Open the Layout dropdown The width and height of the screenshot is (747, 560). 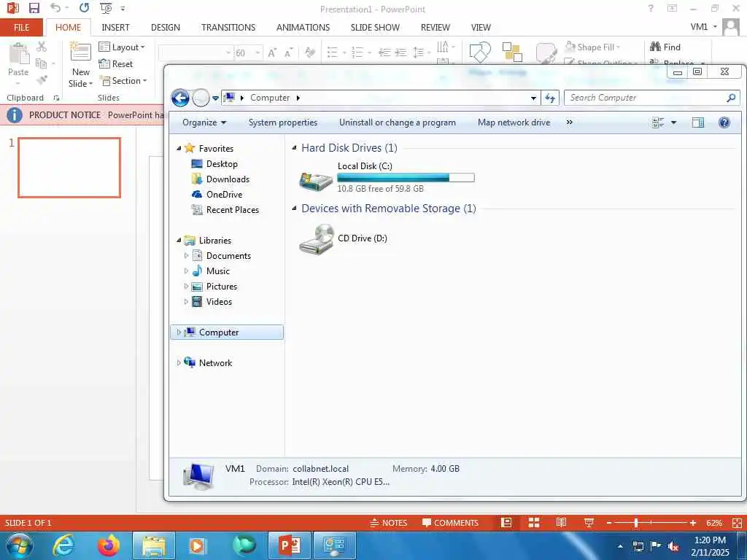click(x=122, y=47)
